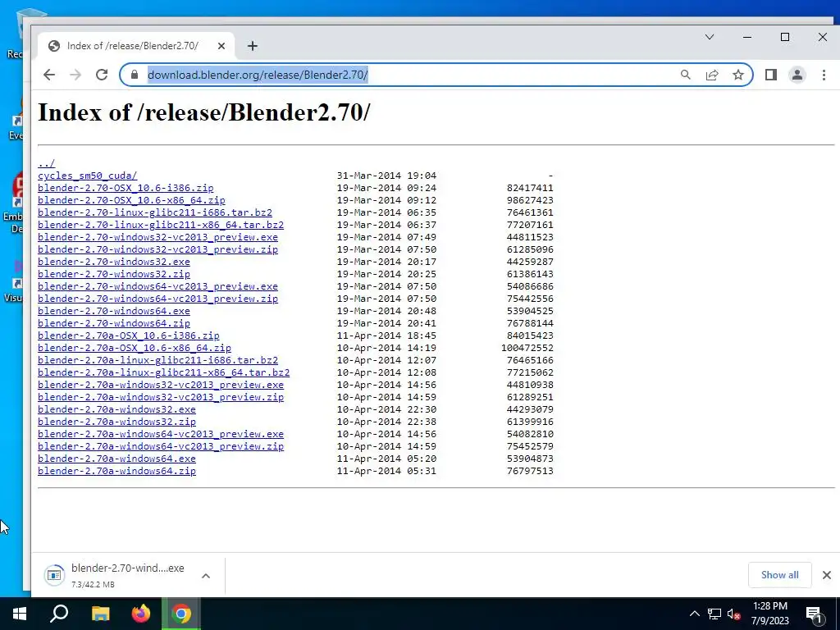Download blender-2.70-windows32-vc2013_preview.exe
The width and height of the screenshot is (840, 630).
(x=157, y=237)
